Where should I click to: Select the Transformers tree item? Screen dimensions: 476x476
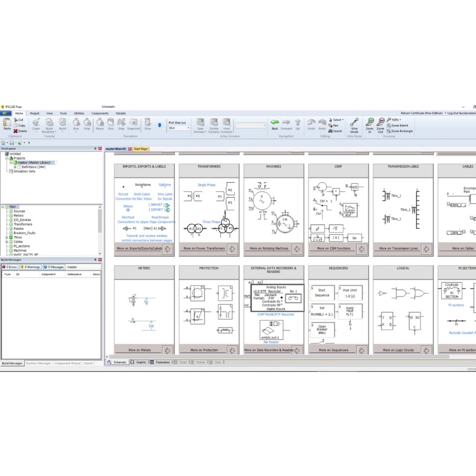[23, 224]
